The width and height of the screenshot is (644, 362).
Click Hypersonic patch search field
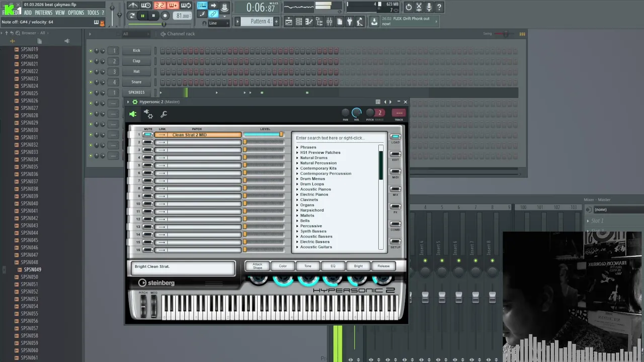click(x=340, y=138)
